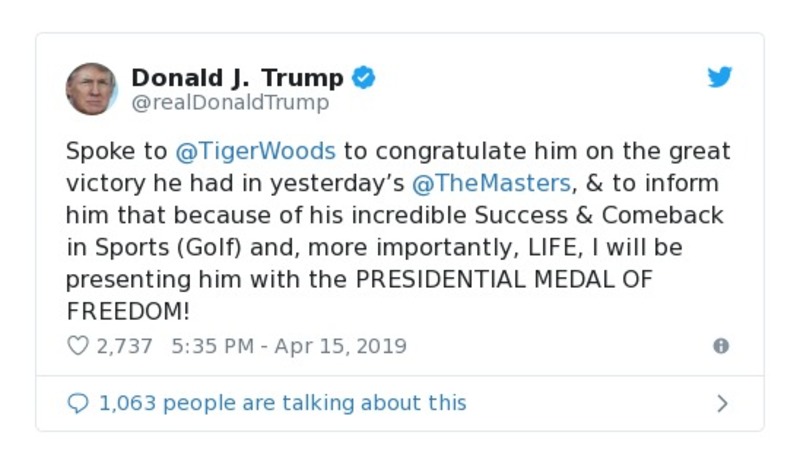This screenshot has width=800, height=467.
Task: Open the tweet info icon
Action: tap(720, 346)
